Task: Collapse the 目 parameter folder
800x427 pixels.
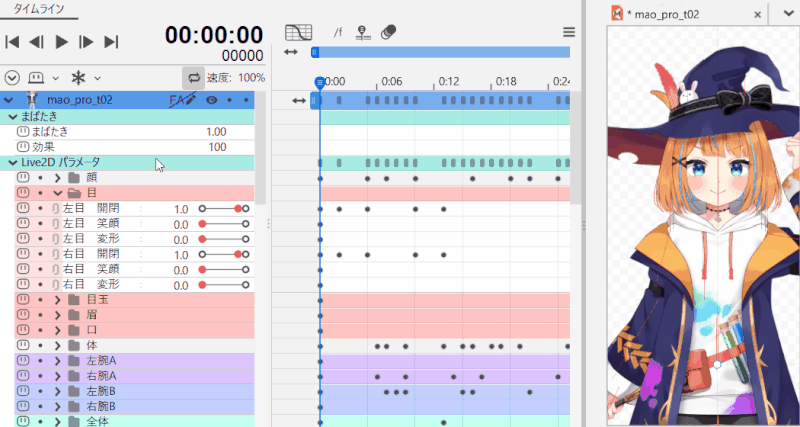Action: (58, 193)
